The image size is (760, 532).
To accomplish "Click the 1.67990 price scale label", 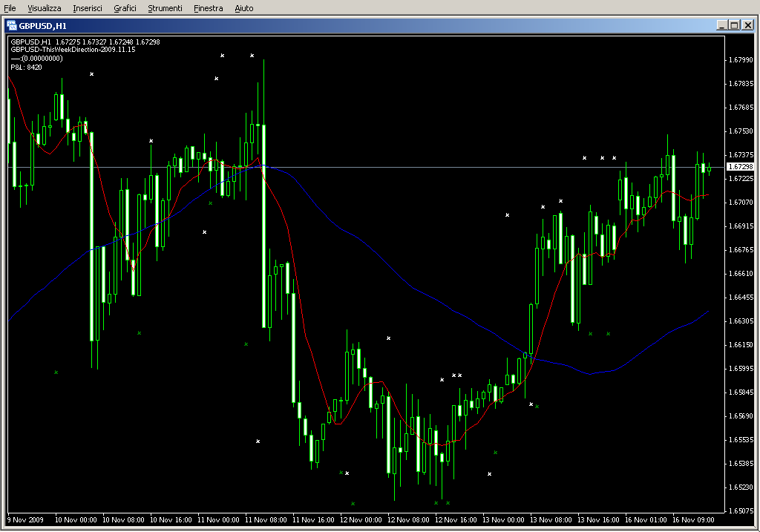I will [741, 60].
